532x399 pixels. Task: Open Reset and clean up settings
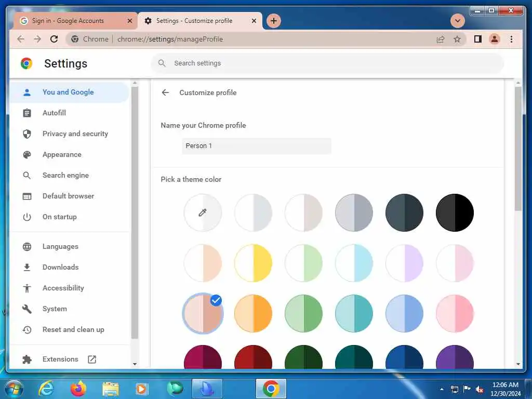(69, 329)
